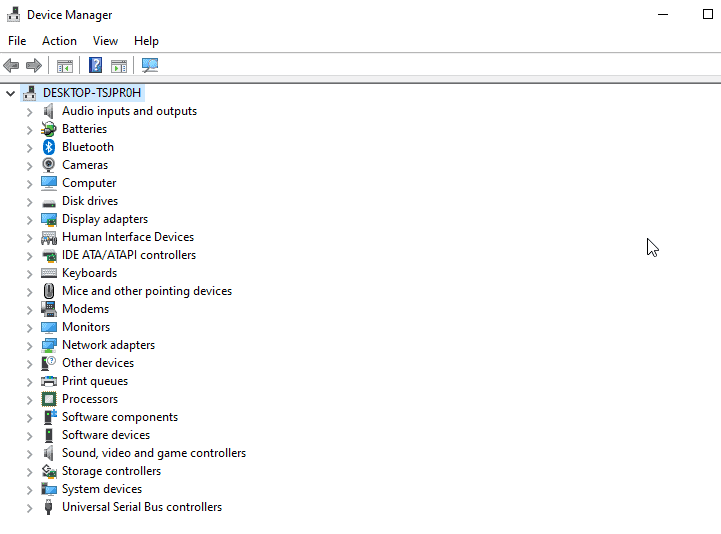Click the Help toolbar icon
This screenshot has width=721, height=534.
tap(95, 66)
